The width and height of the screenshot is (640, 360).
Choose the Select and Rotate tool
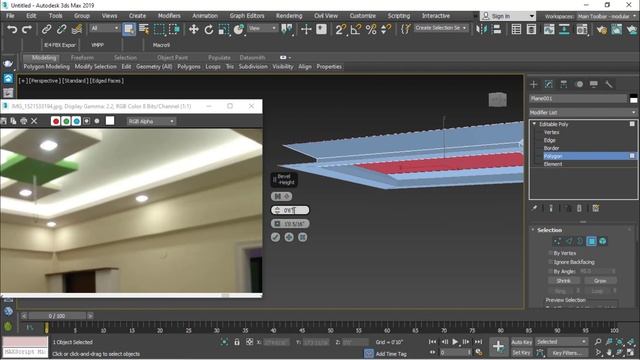[x=209, y=29]
